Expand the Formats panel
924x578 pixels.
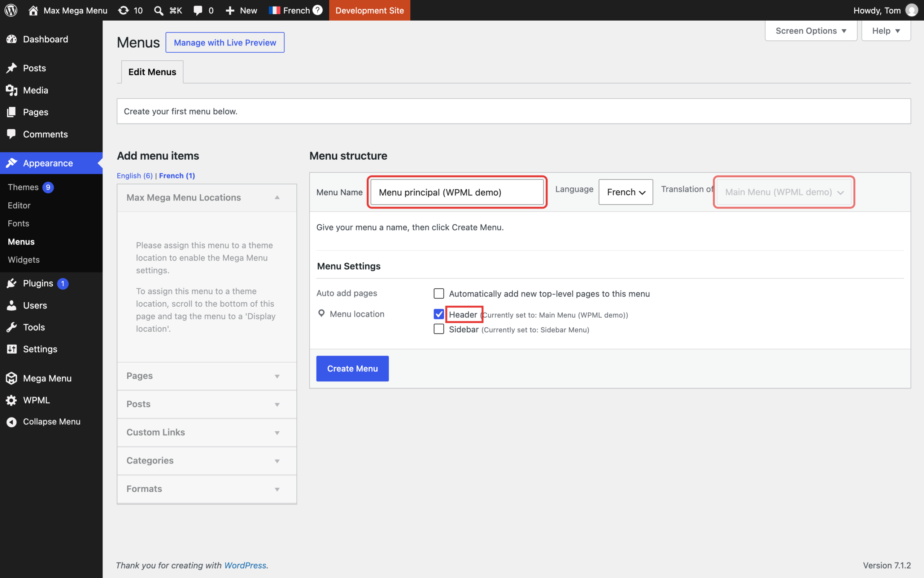click(x=206, y=489)
